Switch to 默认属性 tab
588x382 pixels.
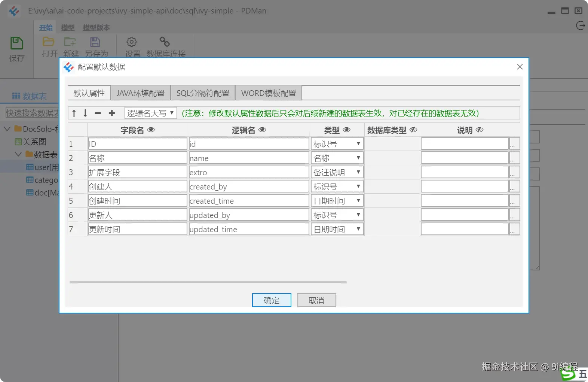click(x=89, y=93)
